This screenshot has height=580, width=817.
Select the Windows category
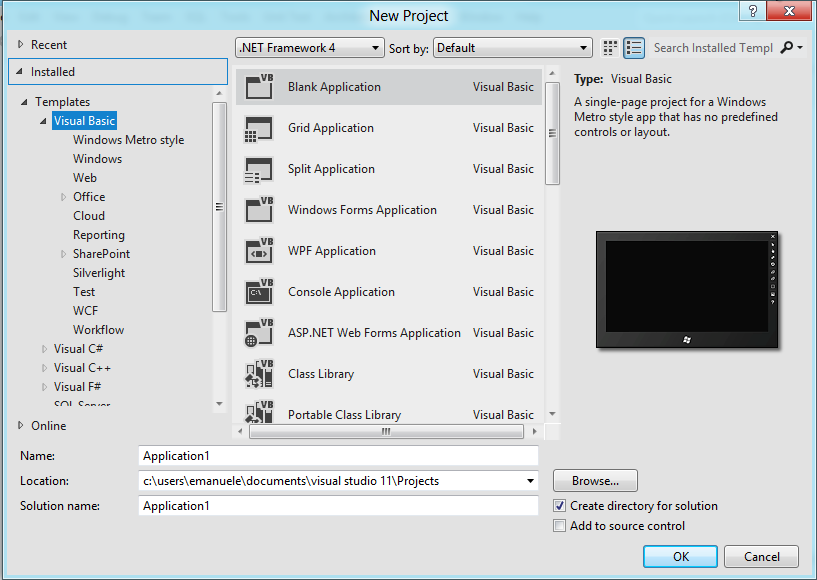[97, 158]
